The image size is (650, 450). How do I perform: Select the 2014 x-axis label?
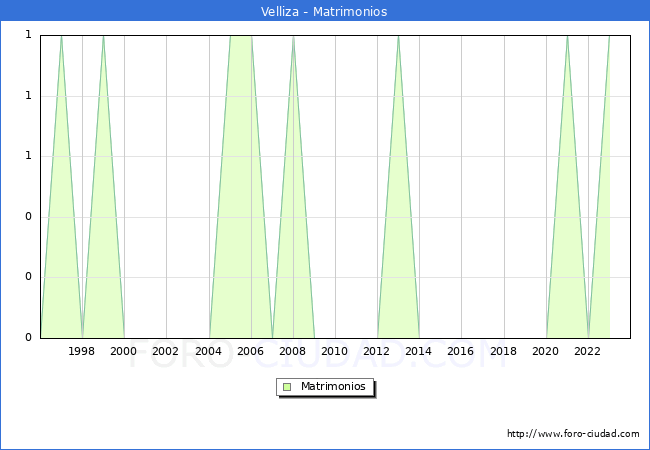(x=418, y=352)
